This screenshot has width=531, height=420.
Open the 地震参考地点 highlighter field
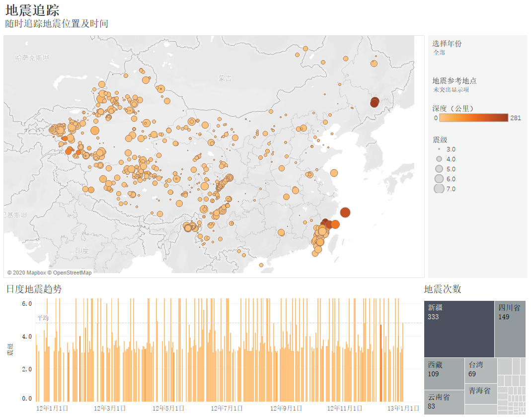pos(451,90)
